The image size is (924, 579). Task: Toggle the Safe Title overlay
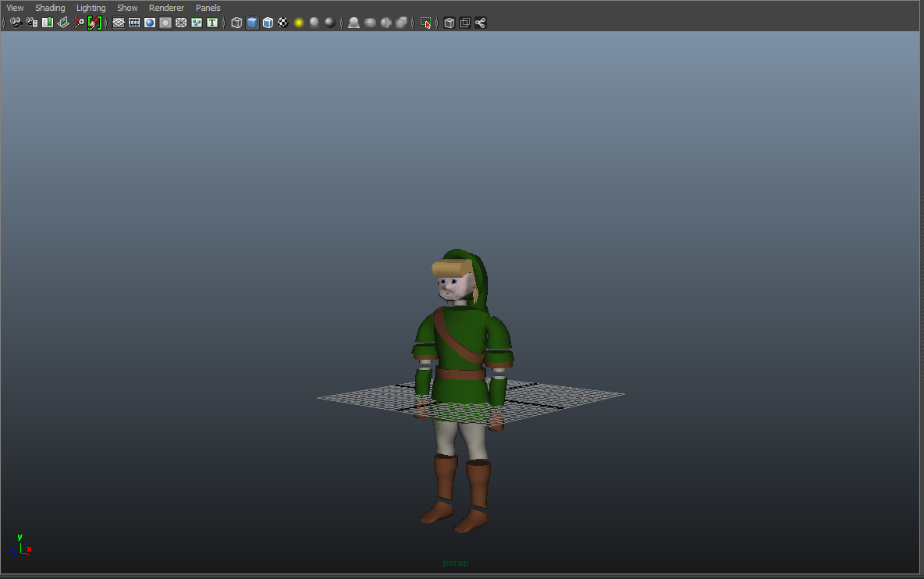212,23
